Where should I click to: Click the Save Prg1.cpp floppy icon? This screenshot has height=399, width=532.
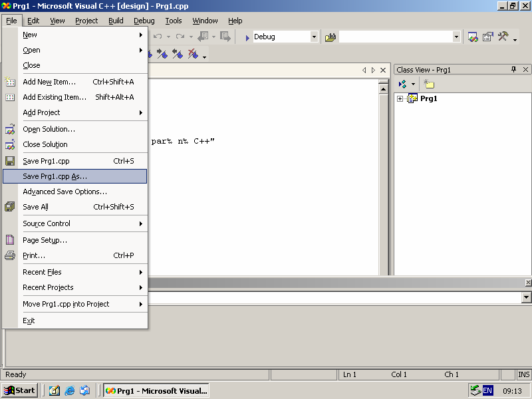10,161
